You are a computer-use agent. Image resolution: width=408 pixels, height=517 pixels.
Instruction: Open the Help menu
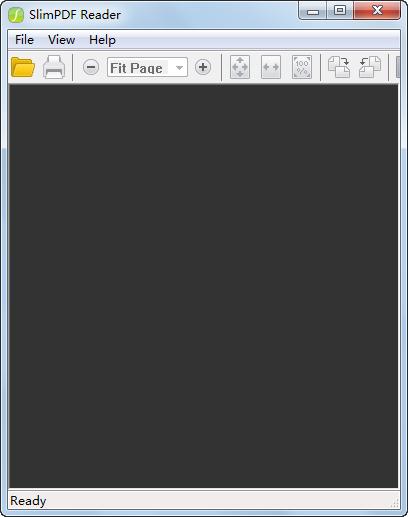pos(102,40)
